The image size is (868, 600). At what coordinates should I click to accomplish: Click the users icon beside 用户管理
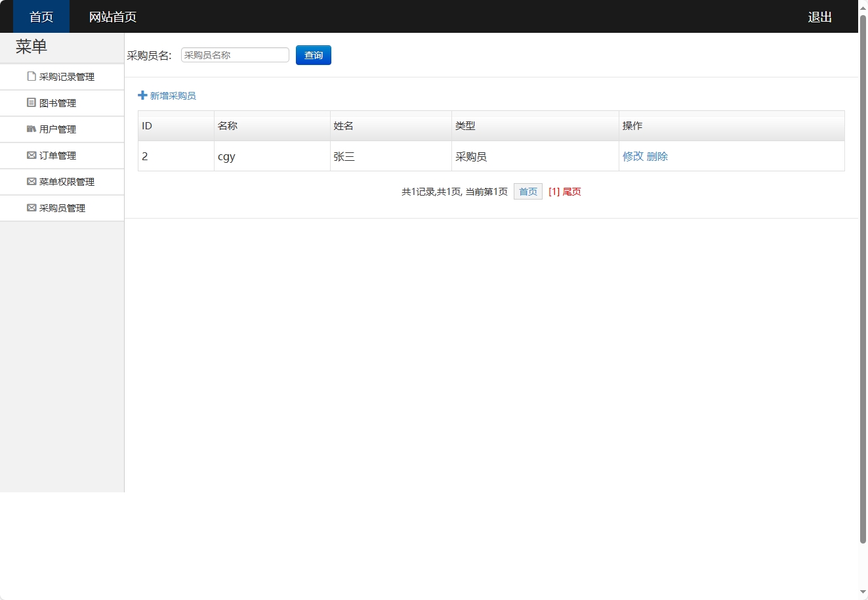pyautogui.click(x=31, y=129)
